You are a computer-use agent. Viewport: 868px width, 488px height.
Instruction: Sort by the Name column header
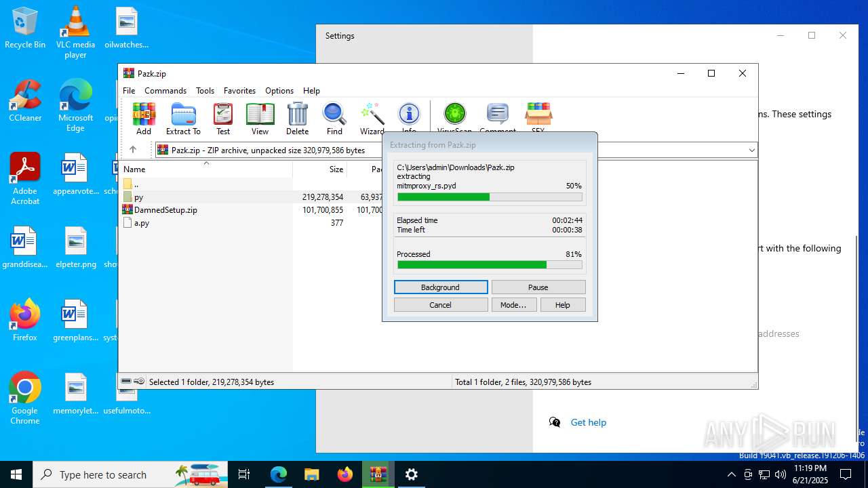click(206, 169)
